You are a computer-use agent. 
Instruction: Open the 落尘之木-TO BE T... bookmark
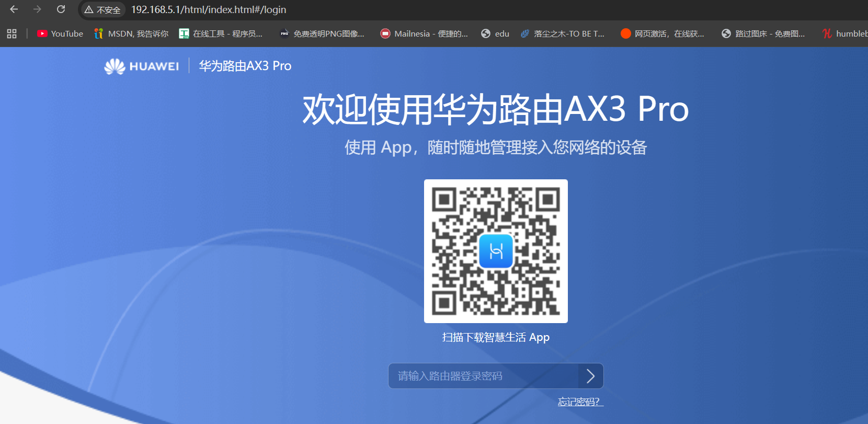click(x=563, y=33)
